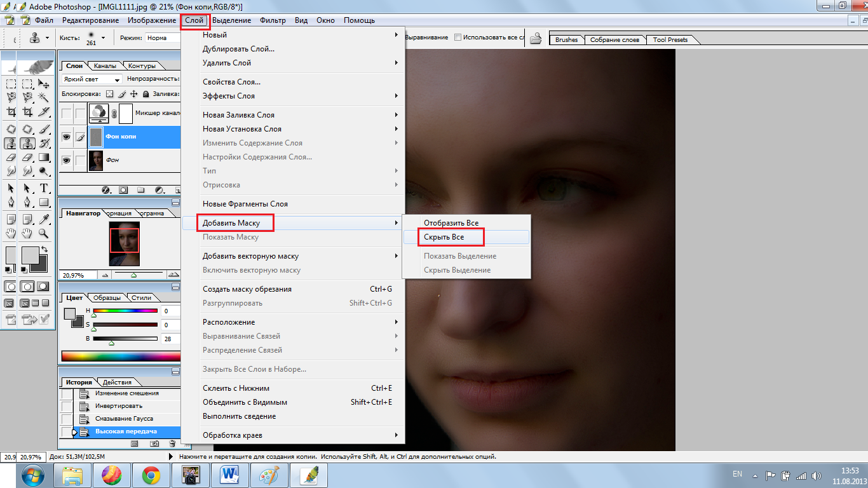
Task: Open the Режим mode dropdown
Action: (x=163, y=38)
